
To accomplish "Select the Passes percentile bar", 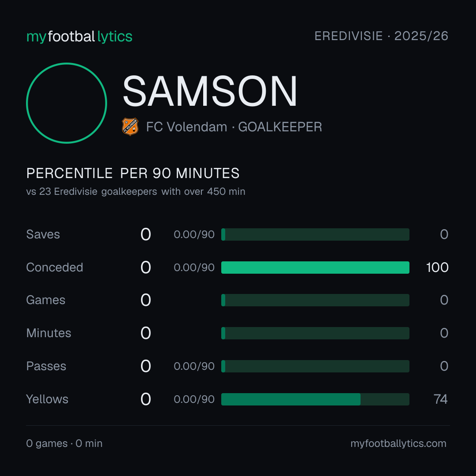I will coord(315,366).
